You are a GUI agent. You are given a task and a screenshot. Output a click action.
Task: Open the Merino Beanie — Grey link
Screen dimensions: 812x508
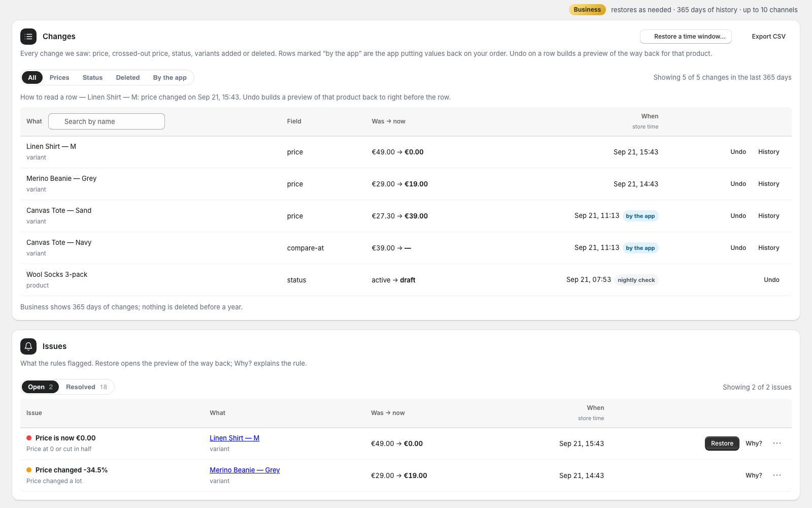pyautogui.click(x=245, y=470)
